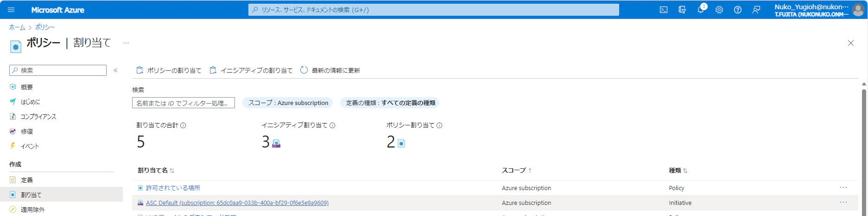The image size is (868, 216).
Task: Click イニシアティブの割り当て toolbar button
Action: (x=251, y=70)
